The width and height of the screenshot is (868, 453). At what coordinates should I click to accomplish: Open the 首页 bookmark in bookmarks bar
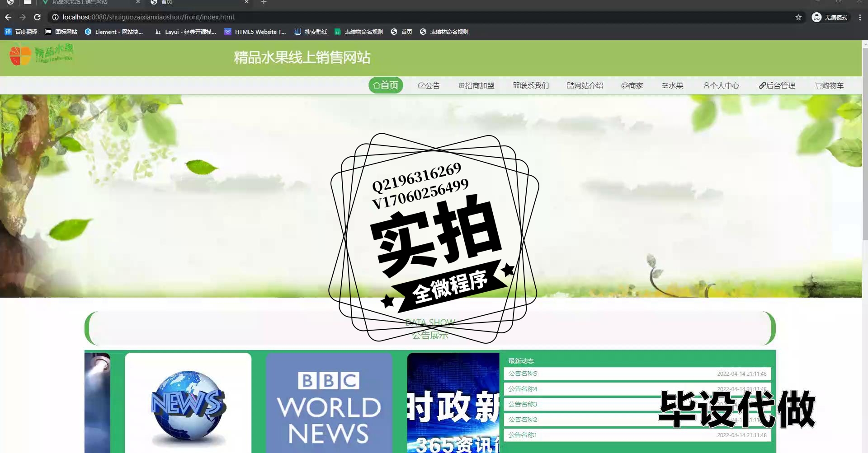click(401, 32)
